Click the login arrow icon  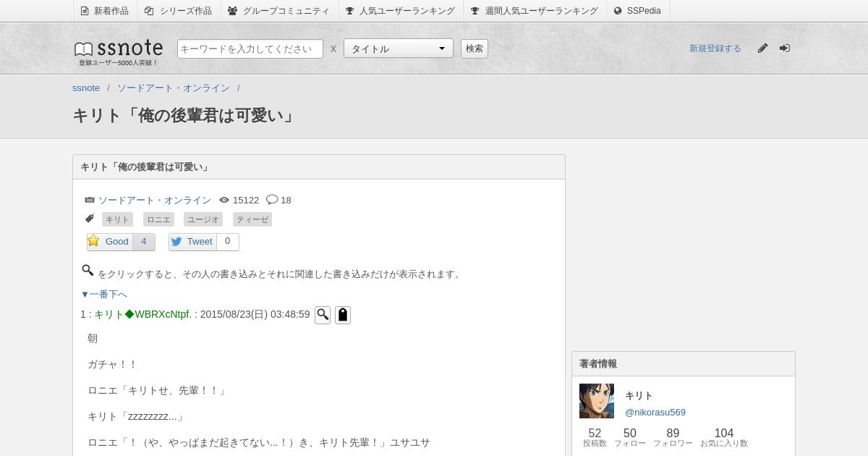pos(784,48)
